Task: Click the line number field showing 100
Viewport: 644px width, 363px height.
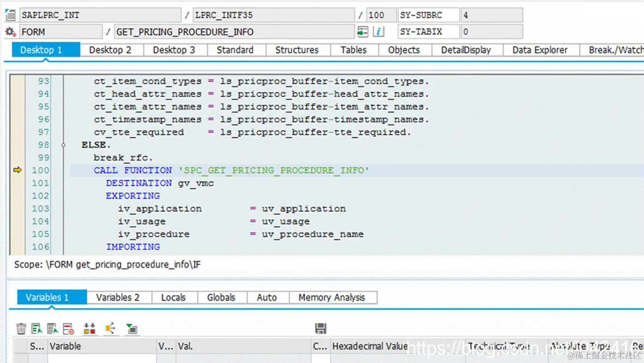Action: tap(381, 15)
